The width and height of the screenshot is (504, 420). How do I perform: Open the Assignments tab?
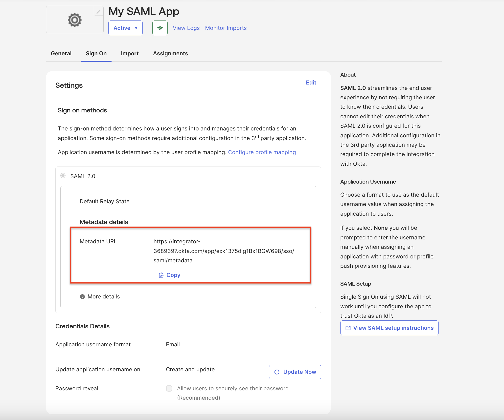click(170, 53)
